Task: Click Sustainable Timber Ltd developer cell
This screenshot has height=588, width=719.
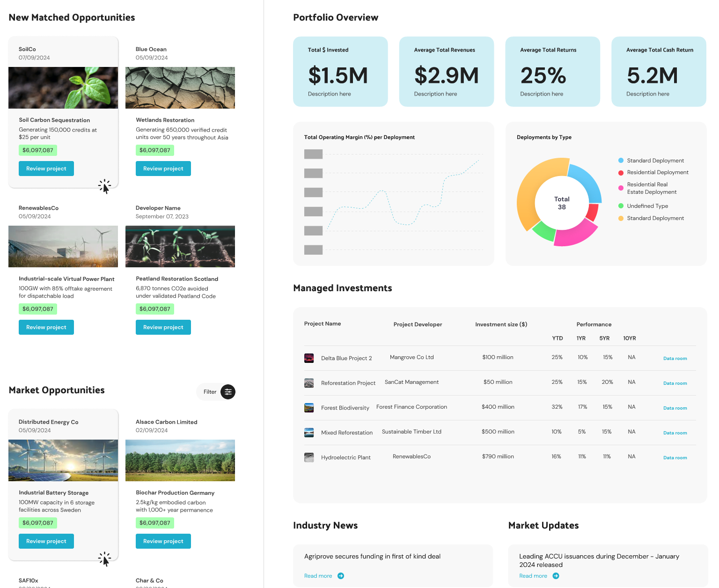Action: [412, 432]
